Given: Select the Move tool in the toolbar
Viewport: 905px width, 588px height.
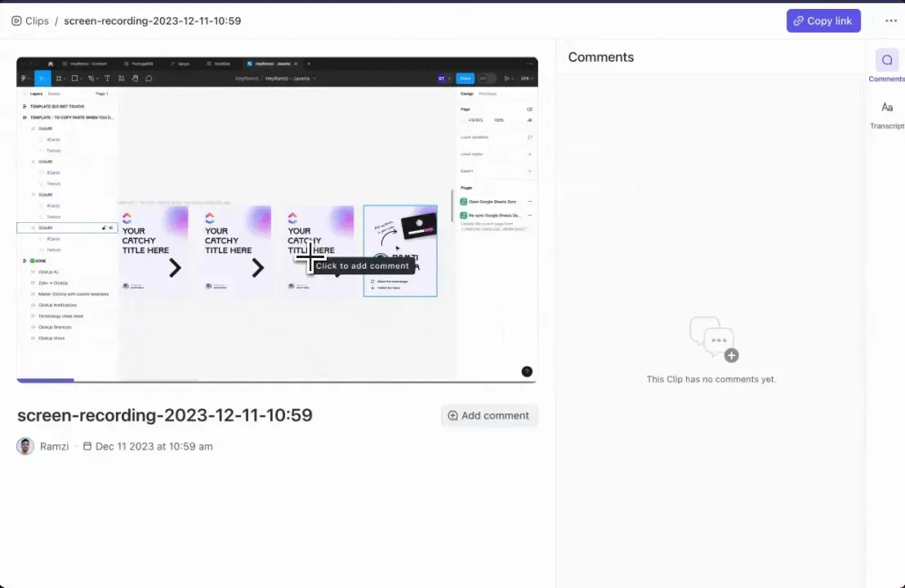Looking at the screenshot, I should 42,78.
